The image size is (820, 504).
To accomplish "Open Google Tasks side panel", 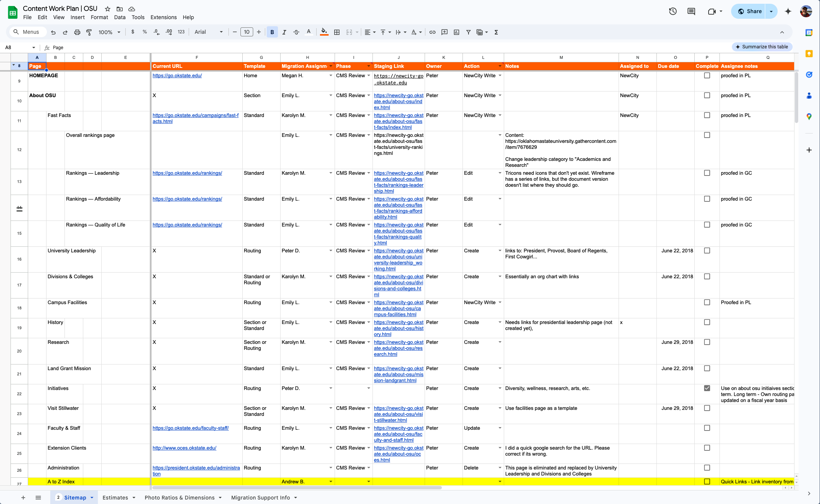I will (x=809, y=75).
